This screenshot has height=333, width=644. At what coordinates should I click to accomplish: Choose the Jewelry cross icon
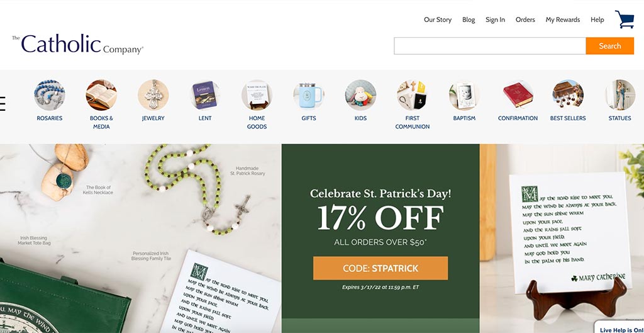[x=153, y=95]
